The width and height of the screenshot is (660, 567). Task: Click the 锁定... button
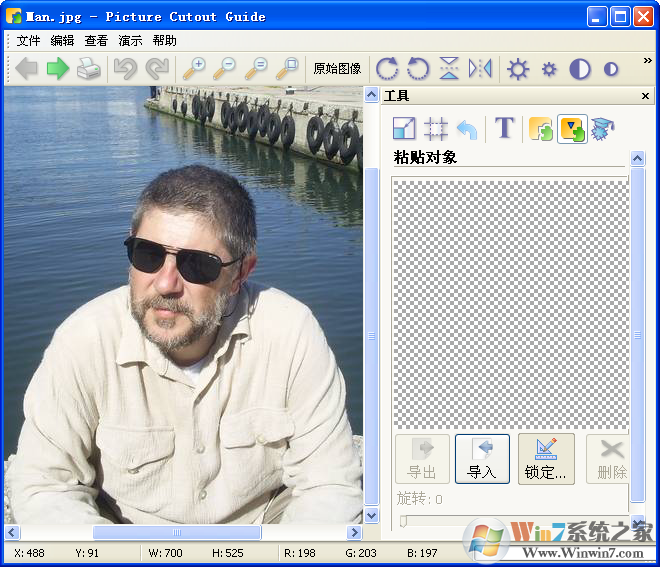pos(546,459)
